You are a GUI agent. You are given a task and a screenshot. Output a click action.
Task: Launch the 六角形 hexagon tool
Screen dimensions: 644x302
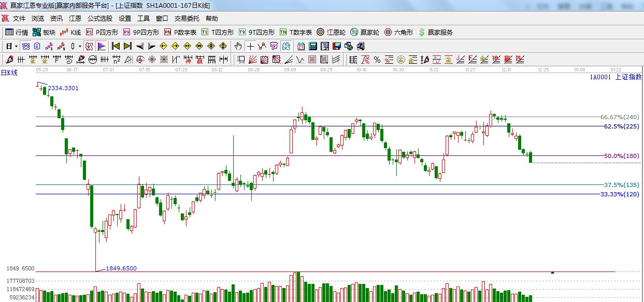(398, 32)
